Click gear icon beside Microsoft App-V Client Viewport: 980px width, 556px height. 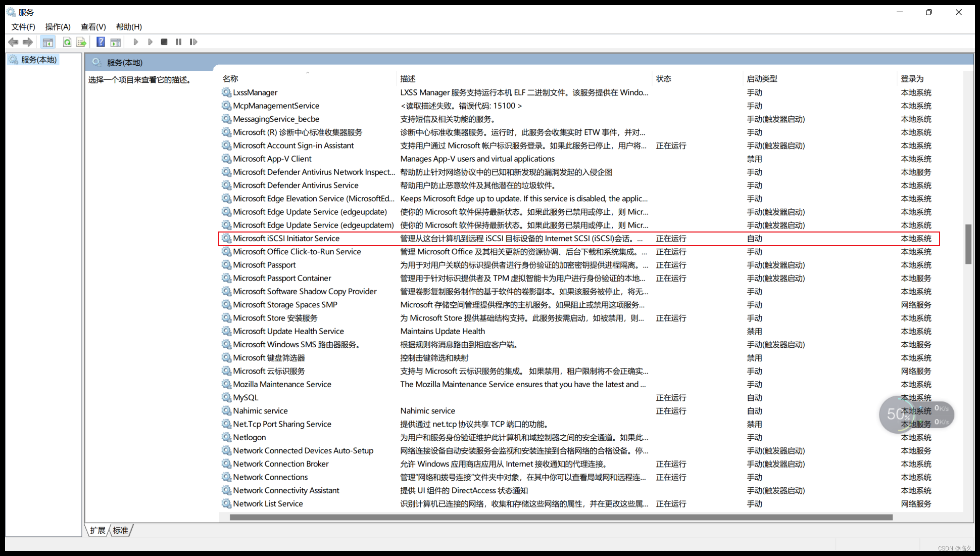point(226,159)
